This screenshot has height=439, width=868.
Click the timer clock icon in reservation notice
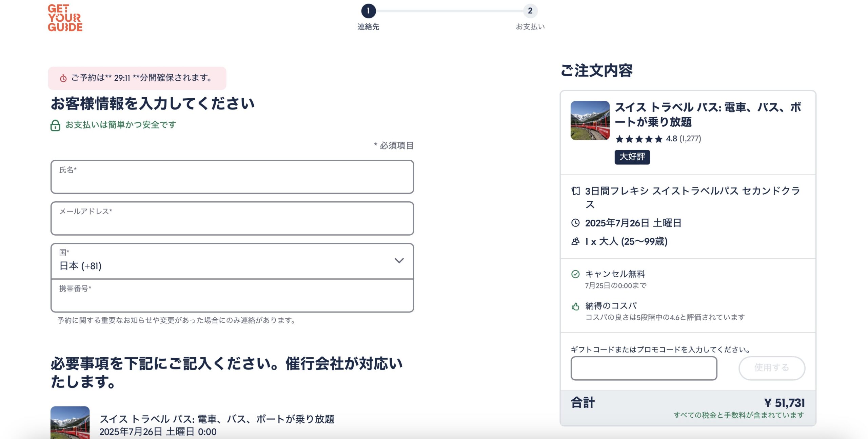tap(63, 78)
